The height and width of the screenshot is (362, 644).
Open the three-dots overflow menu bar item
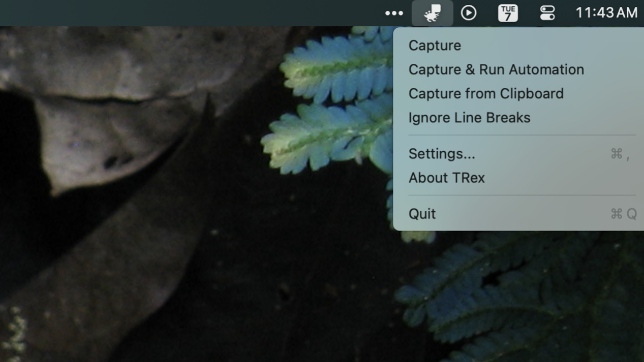coord(394,13)
